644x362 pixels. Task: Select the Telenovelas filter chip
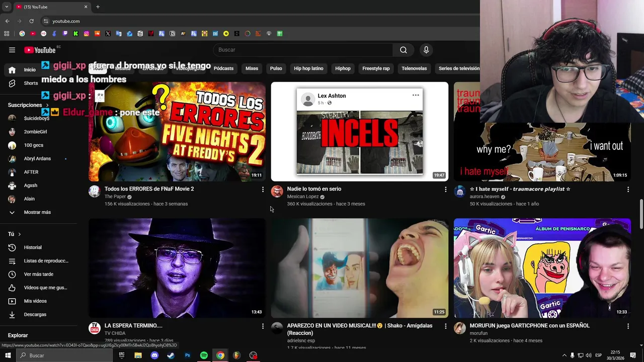(x=414, y=68)
